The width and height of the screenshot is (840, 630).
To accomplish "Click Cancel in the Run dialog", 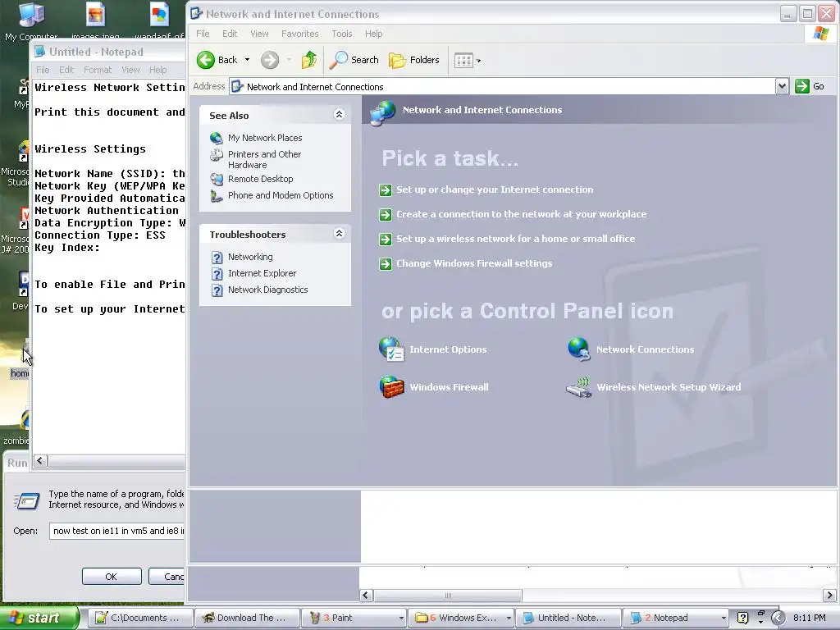I will (167, 577).
